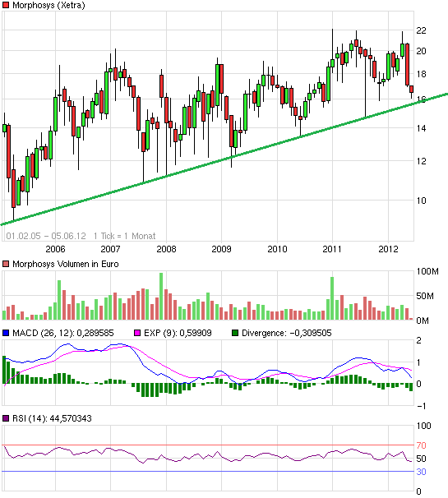The width and height of the screenshot is (448, 498).
Task: Click the 18 price axis label
Action: (421, 74)
